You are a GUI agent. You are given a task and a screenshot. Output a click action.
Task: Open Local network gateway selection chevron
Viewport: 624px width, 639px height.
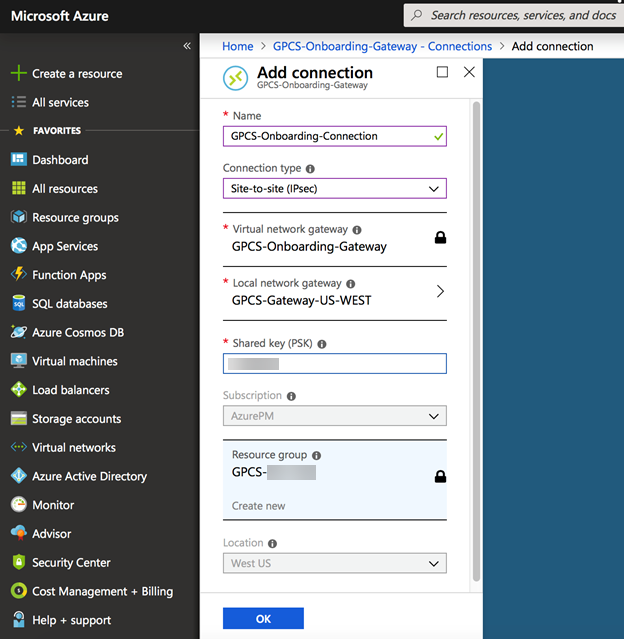tap(440, 292)
